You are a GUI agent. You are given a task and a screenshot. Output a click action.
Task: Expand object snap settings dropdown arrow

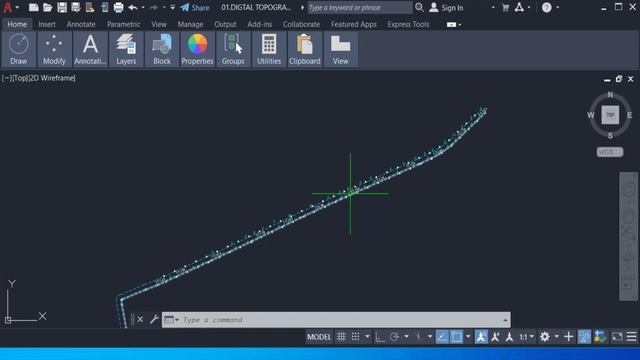(468, 337)
